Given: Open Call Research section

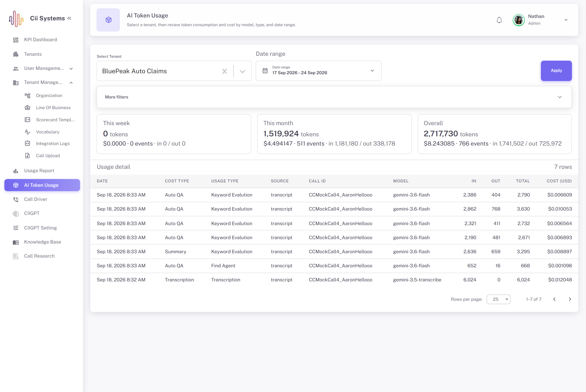Looking at the screenshot, I should (x=39, y=256).
